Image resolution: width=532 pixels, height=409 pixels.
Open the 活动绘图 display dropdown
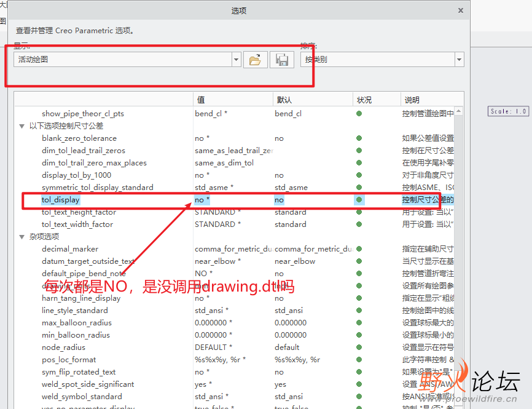(x=236, y=60)
